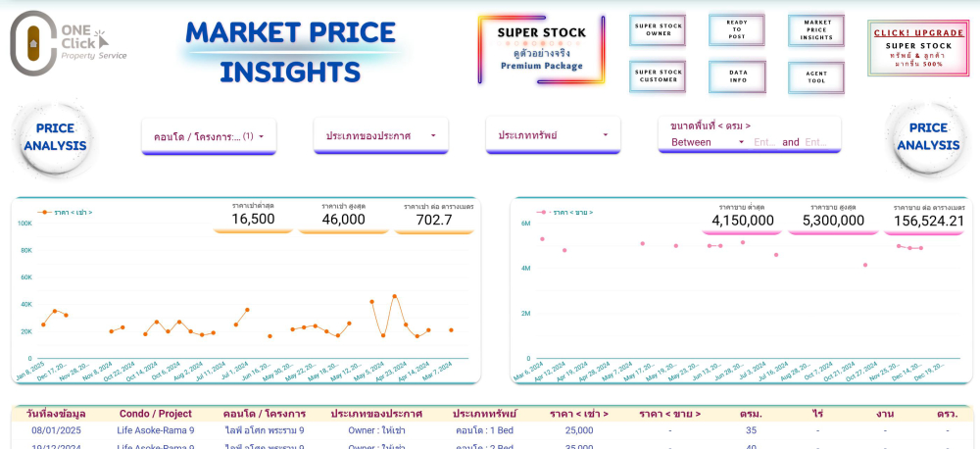Click the right Price Analysis circle badge
Image resolution: width=980 pixels, height=449 pixels.
[927, 137]
